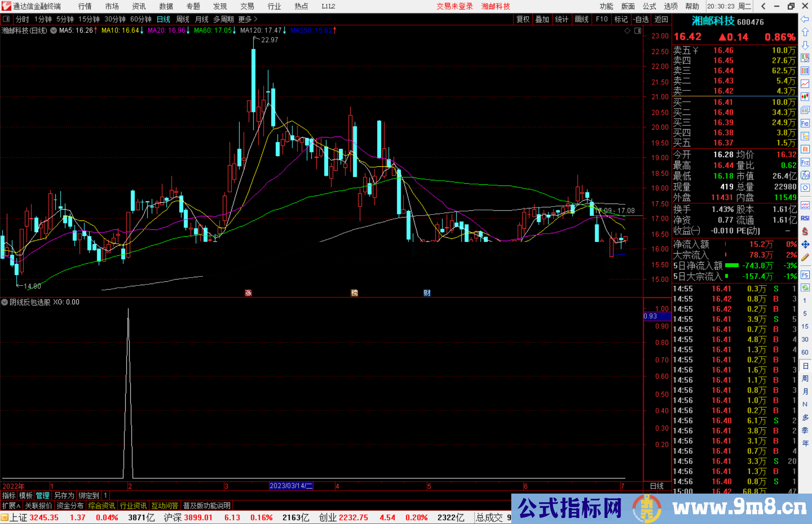Open the F10 company info sidebar icon
The width and height of the screenshot is (812, 524).
pyautogui.click(x=805, y=123)
